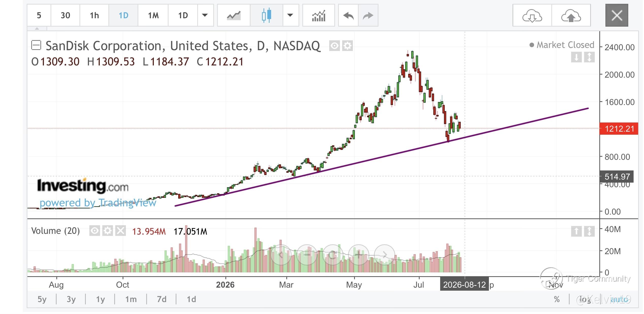Reset the chart view with floating button

333,255
